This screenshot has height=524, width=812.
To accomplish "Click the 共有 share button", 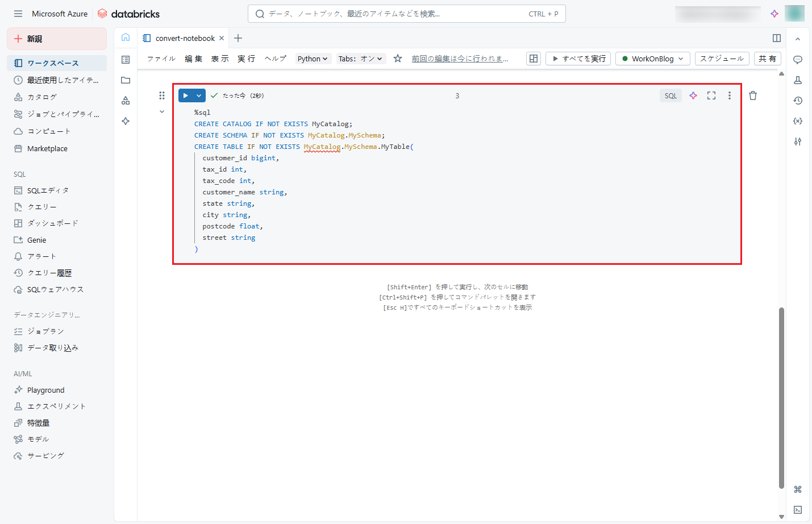I will coord(768,59).
